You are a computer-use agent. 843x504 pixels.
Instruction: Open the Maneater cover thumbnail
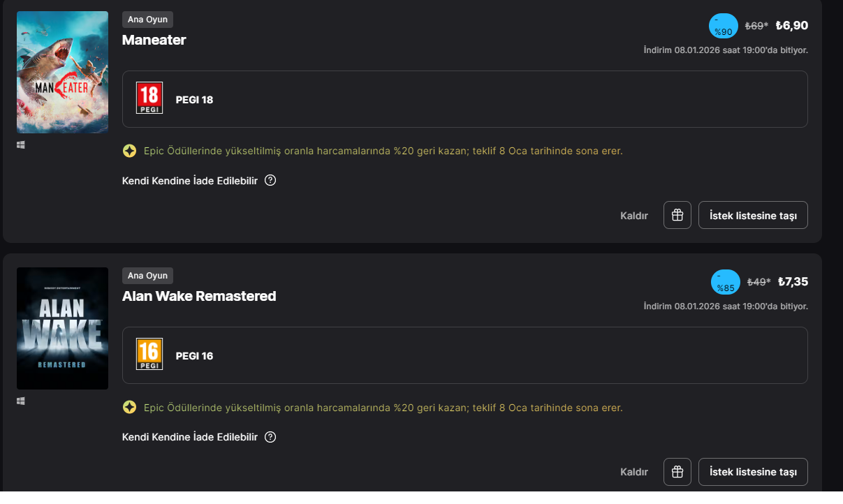point(62,72)
